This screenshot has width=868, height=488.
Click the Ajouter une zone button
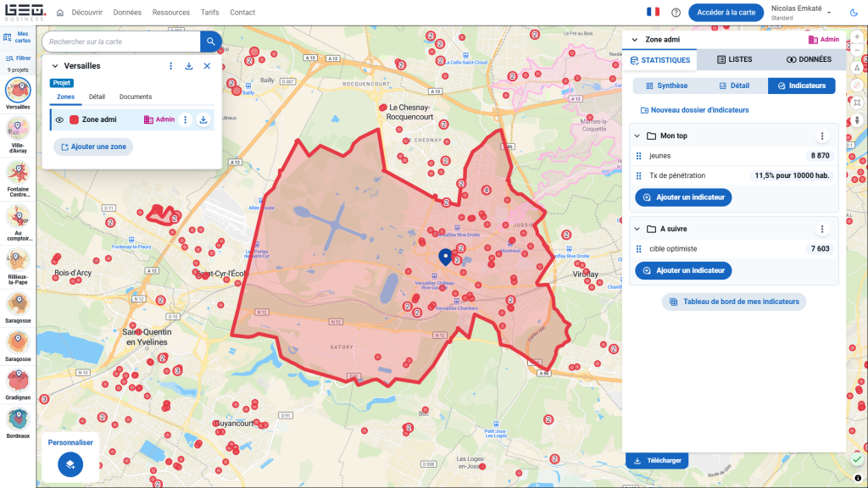(93, 147)
